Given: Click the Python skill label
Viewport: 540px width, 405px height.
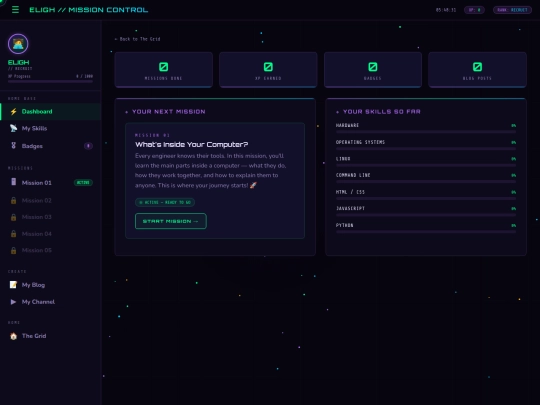Looking at the screenshot, I should coord(344,225).
